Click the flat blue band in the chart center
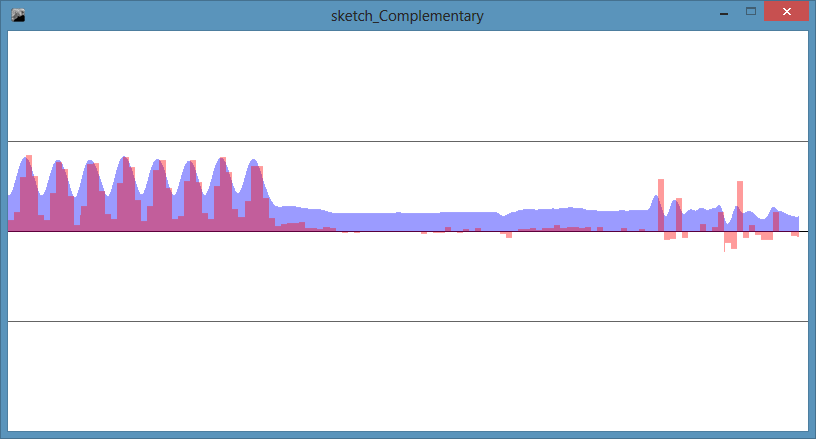The image size is (816, 439). (x=420, y=221)
